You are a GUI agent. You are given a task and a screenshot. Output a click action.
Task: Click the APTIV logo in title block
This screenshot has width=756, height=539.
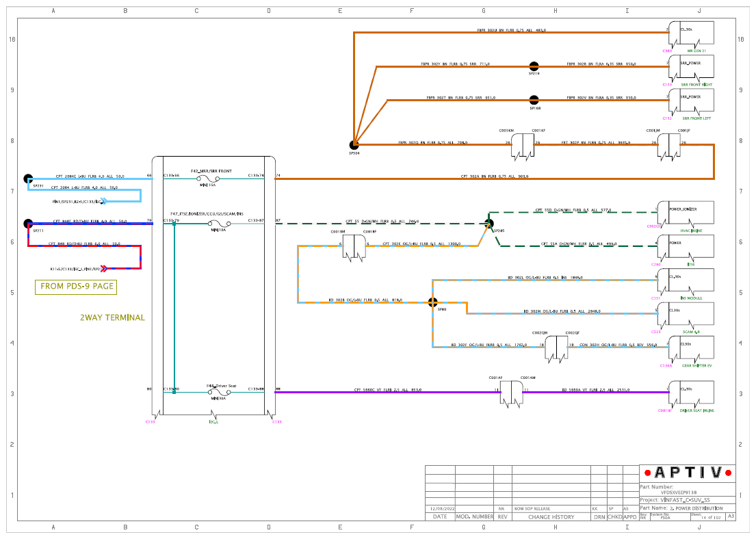pyautogui.click(x=688, y=473)
